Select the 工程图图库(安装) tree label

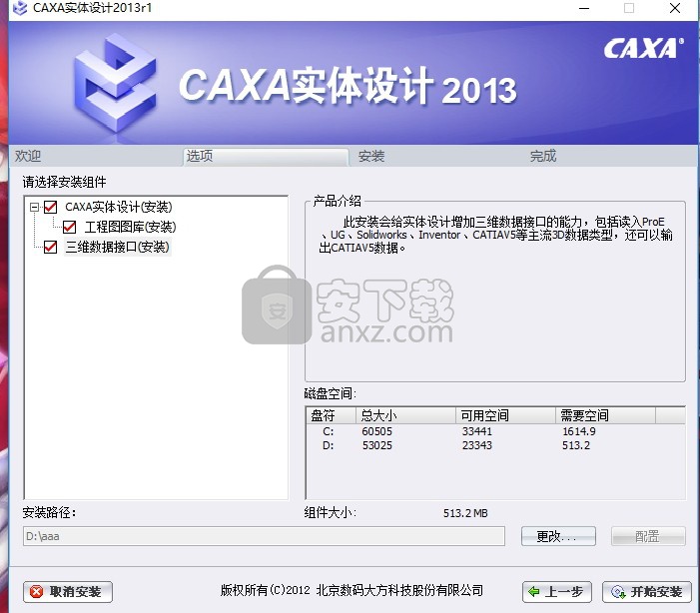[x=131, y=227]
